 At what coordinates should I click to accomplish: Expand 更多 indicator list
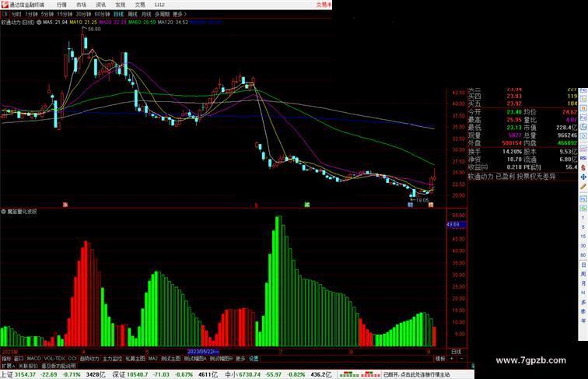point(240,359)
